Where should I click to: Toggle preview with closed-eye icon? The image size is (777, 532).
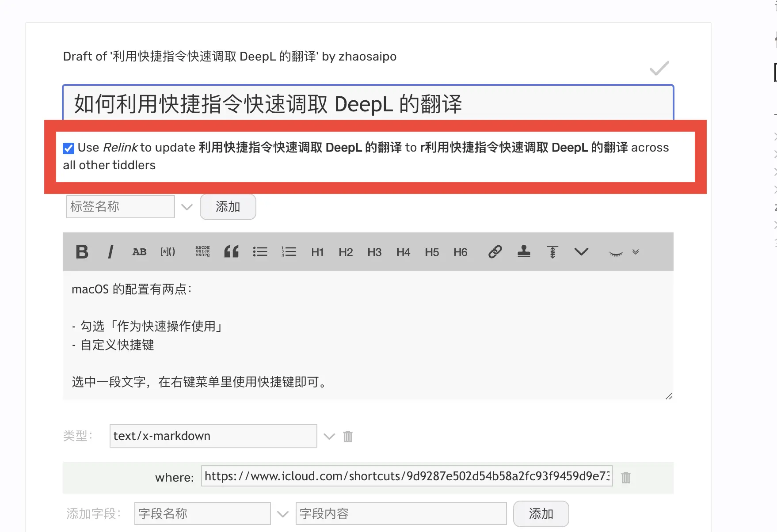616,253
